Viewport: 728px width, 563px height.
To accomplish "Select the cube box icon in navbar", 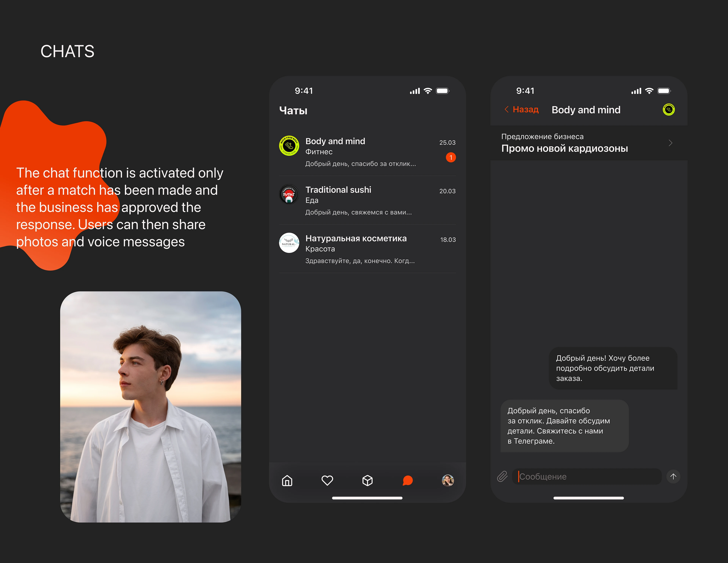I will click(x=367, y=481).
